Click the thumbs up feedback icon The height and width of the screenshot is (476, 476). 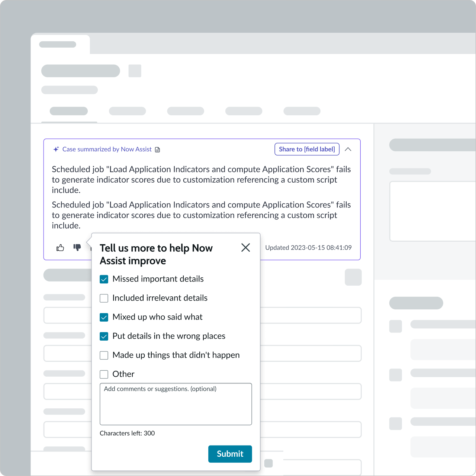click(60, 248)
